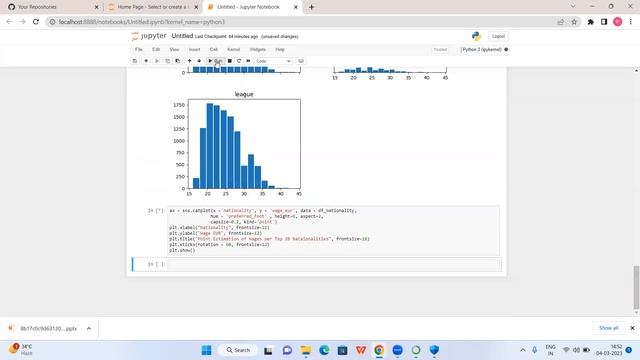
Task: Move selected cell up with arrow icon
Action: tap(189, 61)
